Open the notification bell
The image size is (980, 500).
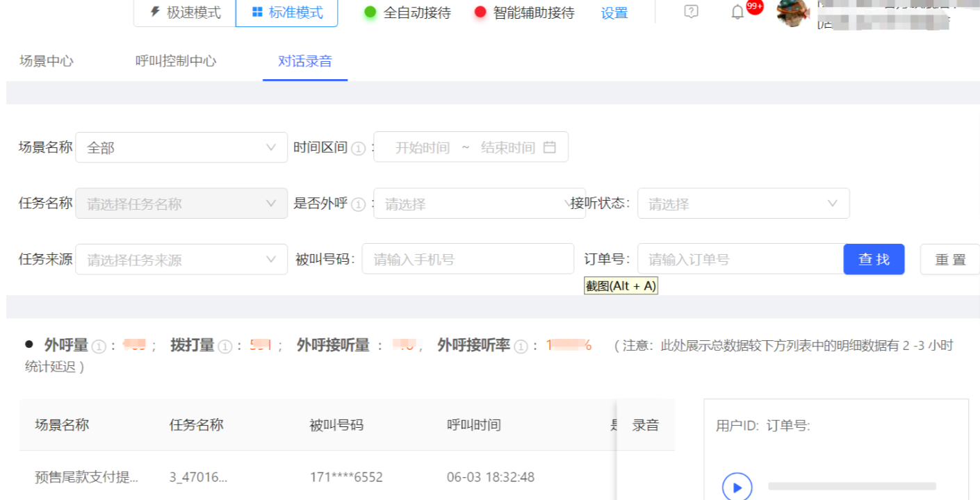pos(737,12)
